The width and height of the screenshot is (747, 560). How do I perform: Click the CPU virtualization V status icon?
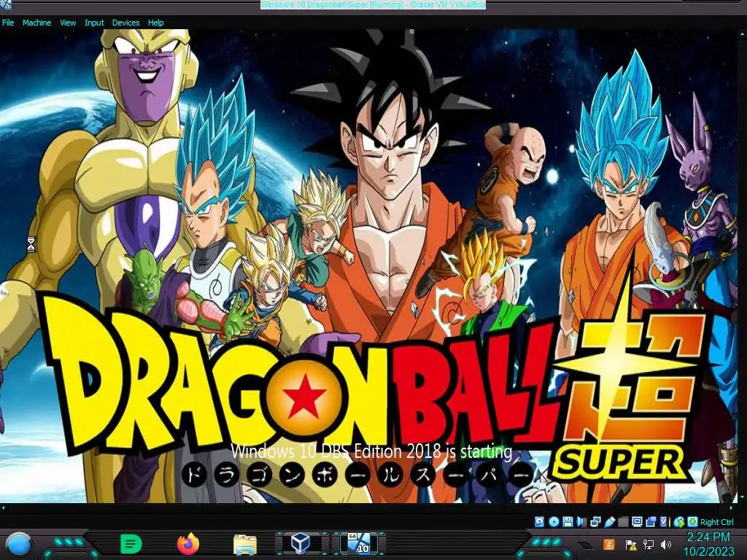(664, 522)
